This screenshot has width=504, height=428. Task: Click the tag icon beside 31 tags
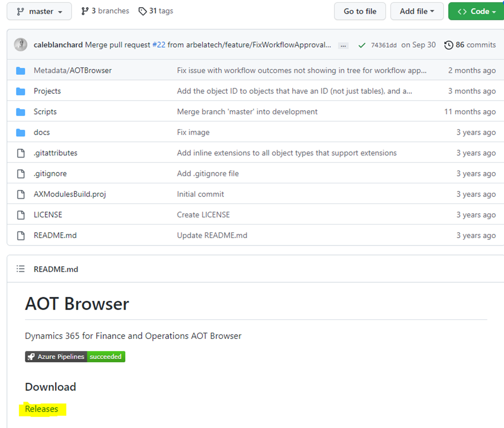click(142, 11)
